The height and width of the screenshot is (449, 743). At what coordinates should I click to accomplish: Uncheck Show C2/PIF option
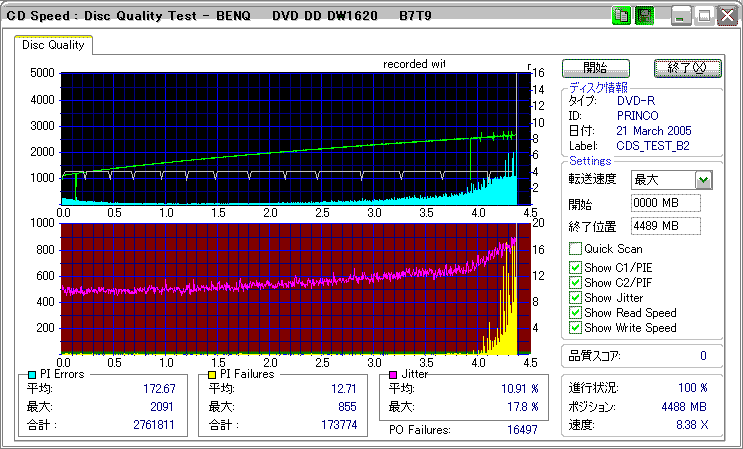[575, 282]
